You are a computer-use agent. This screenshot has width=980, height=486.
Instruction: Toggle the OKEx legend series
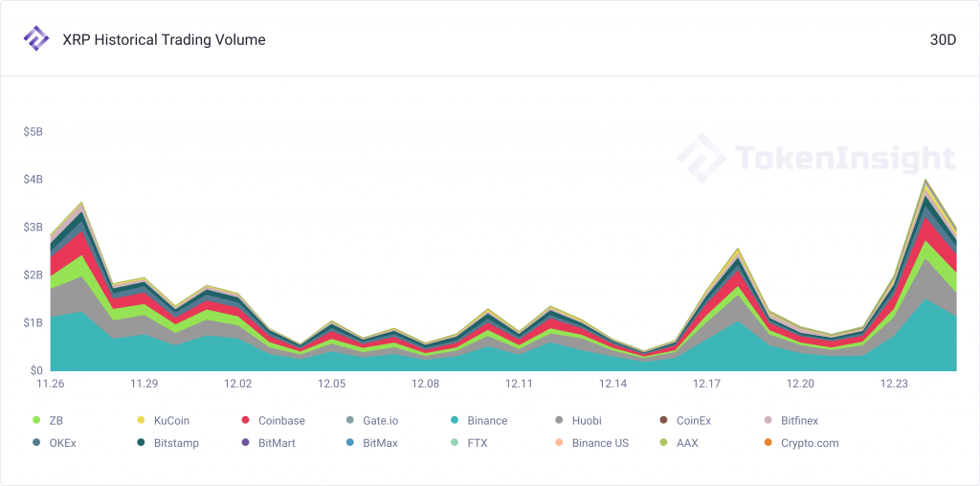tap(54, 443)
